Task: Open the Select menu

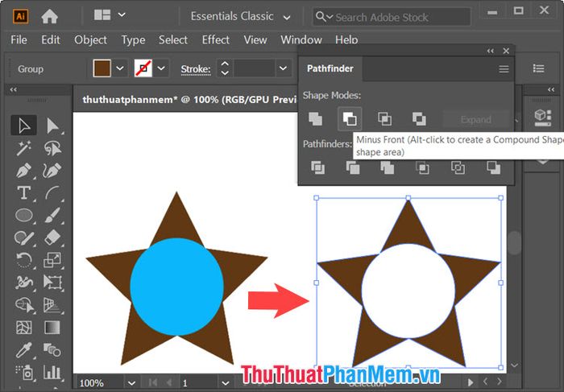Action: click(x=173, y=39)
